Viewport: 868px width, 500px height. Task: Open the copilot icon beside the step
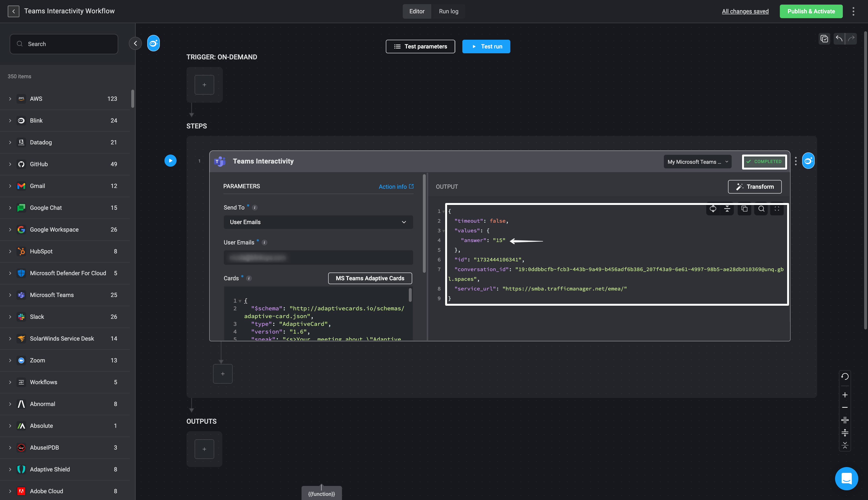(808, 161)
